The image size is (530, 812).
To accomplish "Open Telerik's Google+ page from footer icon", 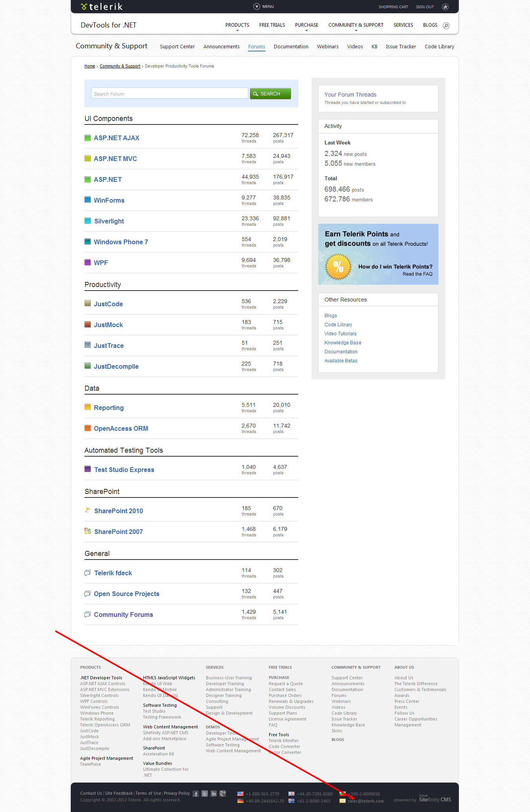I will click(x=223, y=794).
